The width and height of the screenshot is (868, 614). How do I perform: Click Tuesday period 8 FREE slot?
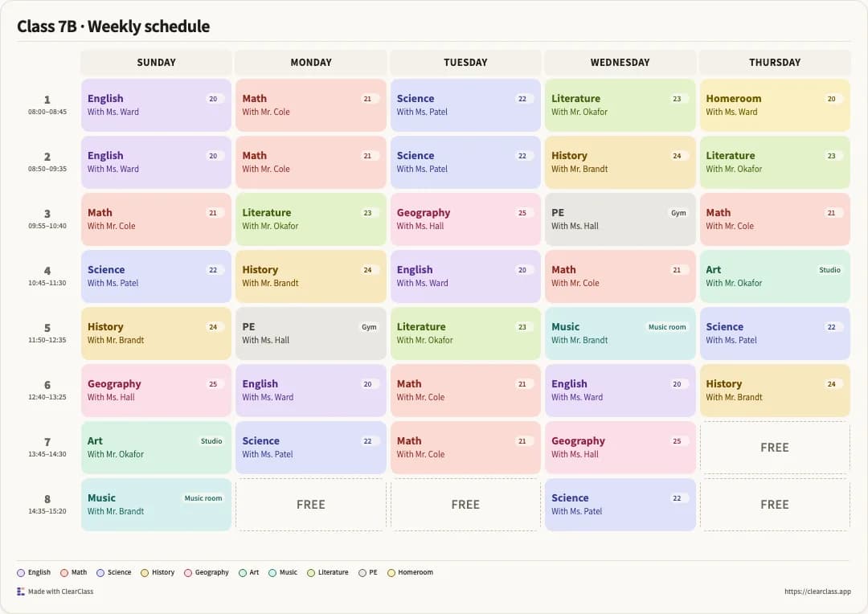[465, 505]
